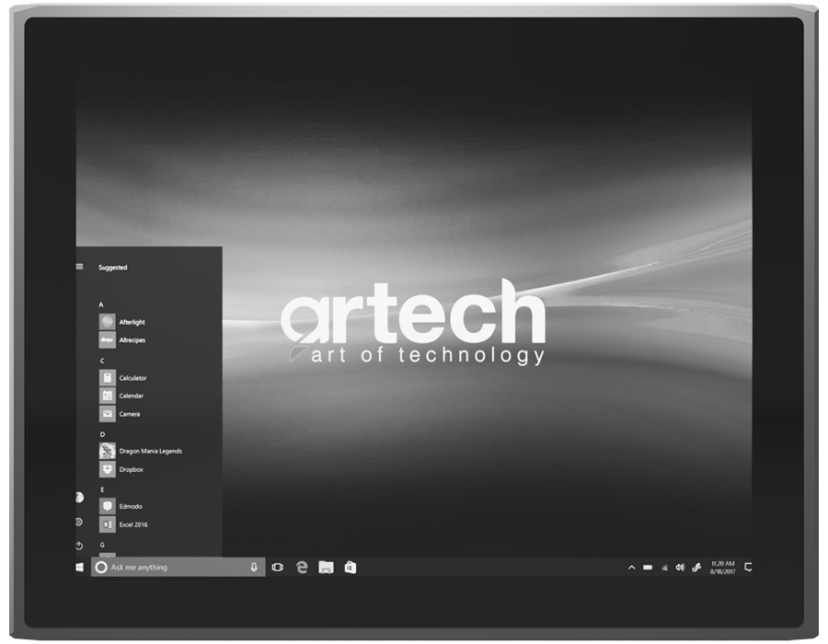Jump to letter C app group header

[102, 361]
